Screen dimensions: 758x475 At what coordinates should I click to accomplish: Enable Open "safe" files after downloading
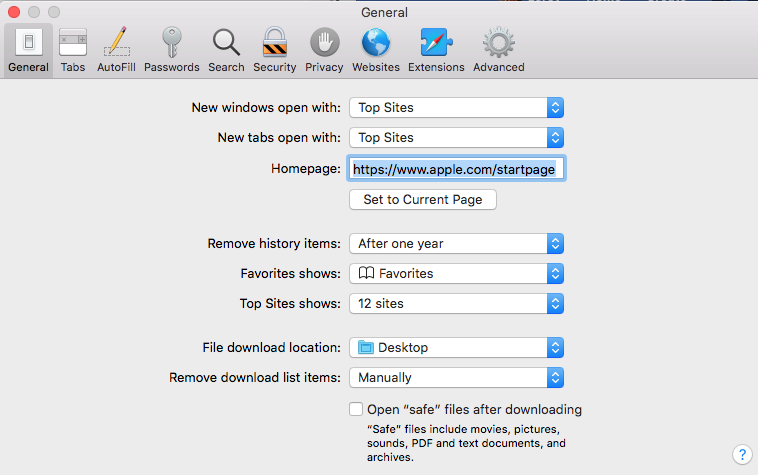[356, 409]
